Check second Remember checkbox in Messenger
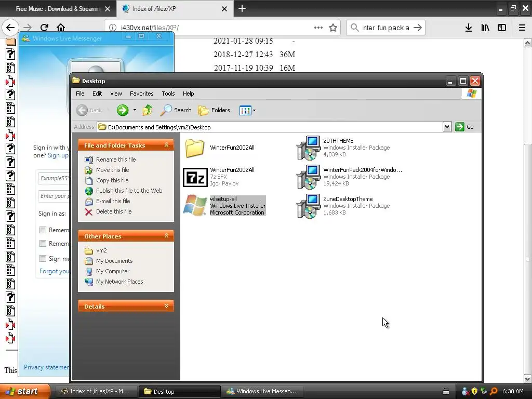 coord(43,244)
